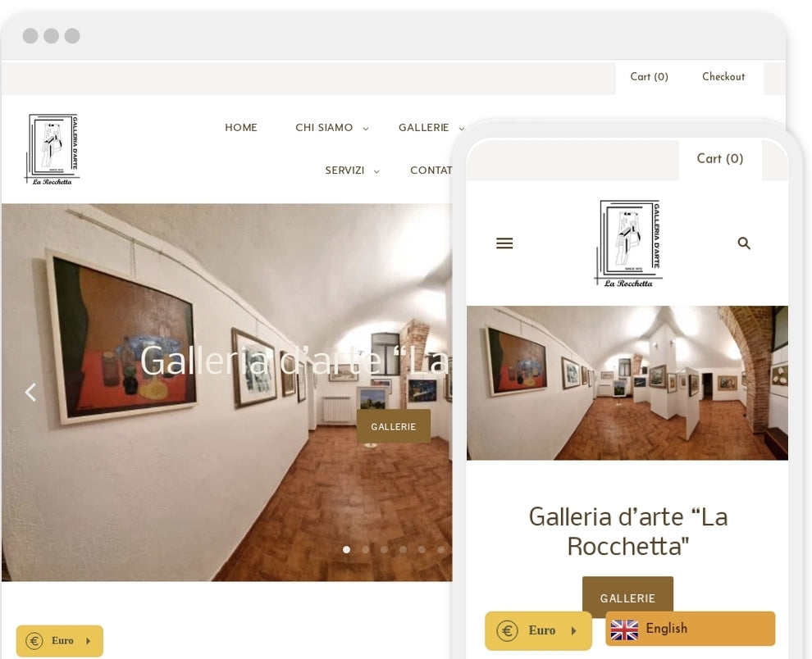Click the mobile La Rocchetta gallery logo

(627, 243)
